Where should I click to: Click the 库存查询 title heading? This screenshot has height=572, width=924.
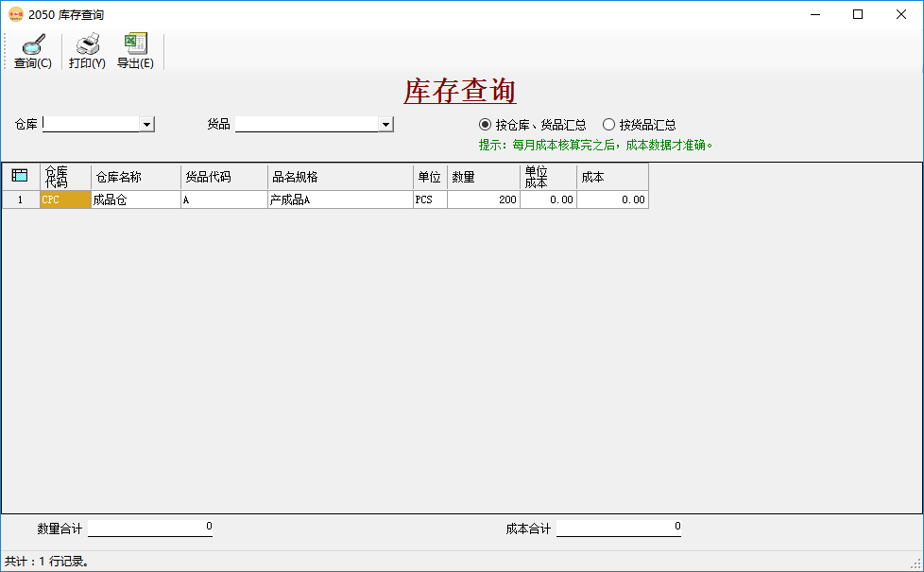click(x=460, y=93)
